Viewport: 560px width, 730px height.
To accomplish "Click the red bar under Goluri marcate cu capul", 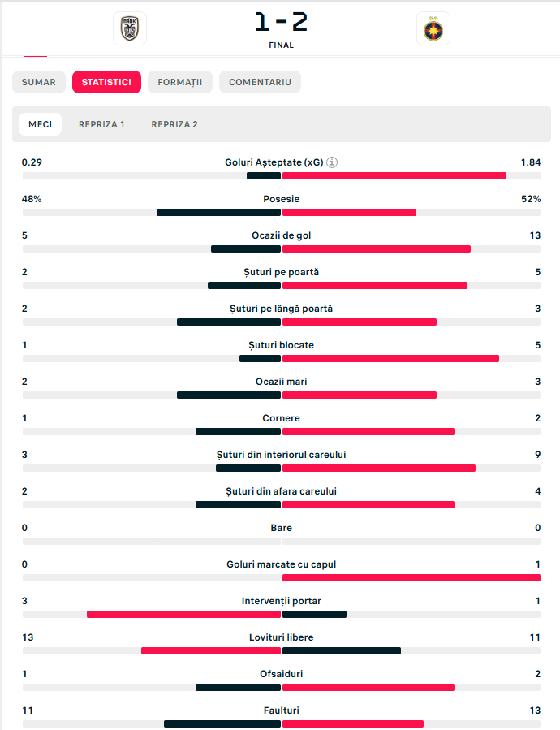I will [x=411, y=578].
